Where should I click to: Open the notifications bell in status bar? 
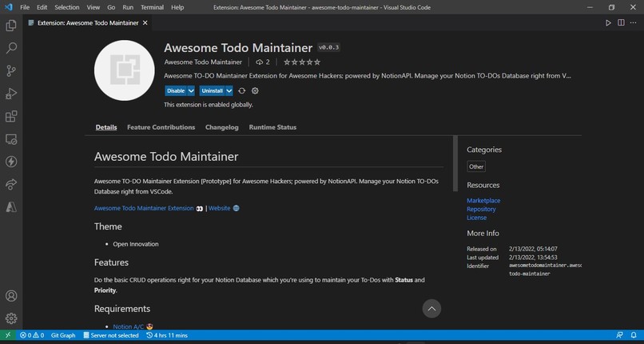[x=634, y=335]
